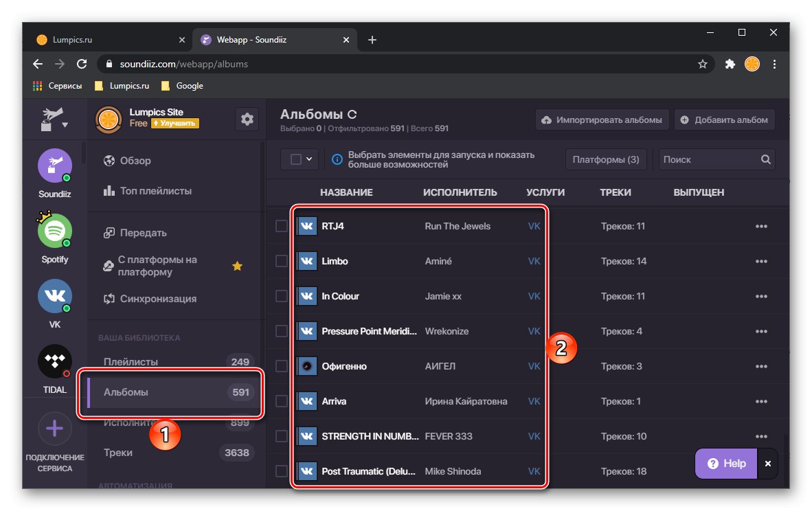
Task: Check the In Colour album checkbox
Action: point(281,296)
